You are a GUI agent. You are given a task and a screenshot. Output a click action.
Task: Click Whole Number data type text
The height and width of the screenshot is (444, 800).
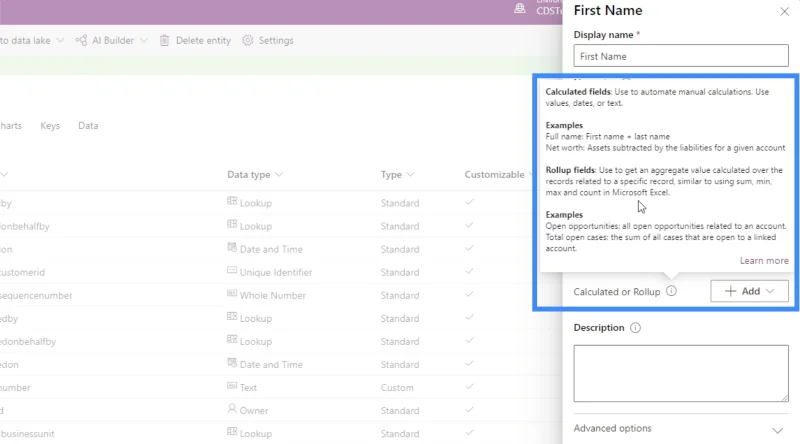[273, 295]
